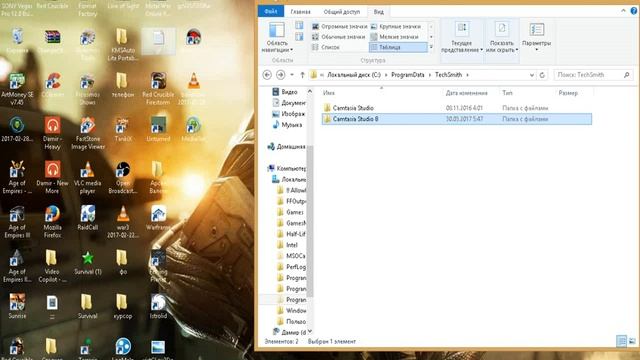Image resolution: width=640 pixels, height=360 pixels.
Task: Select the Age of Empires III shortcut
Action: click(x=17, y=222)
